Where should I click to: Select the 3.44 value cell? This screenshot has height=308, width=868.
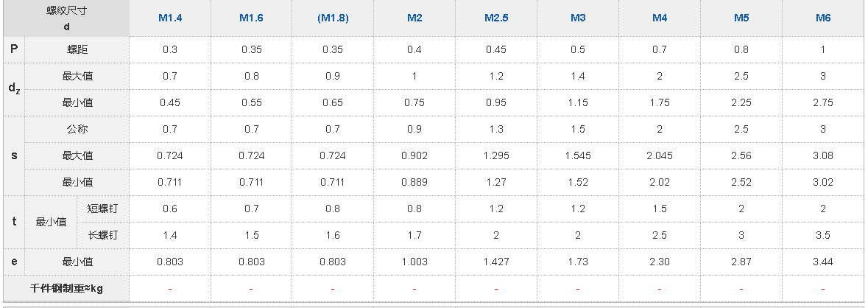pyautogui.click(x=823, y=262)
